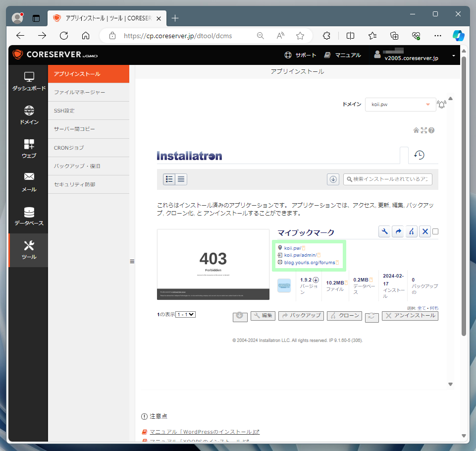Image resolution: width=476 pixels, height=451 pixels.
Task: Click the bottom sync refresh icon button
Action: tap(371, 317)
